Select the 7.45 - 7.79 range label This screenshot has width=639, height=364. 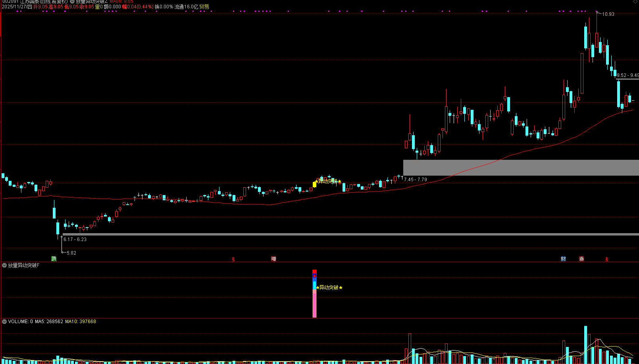[x=416, y=180]
